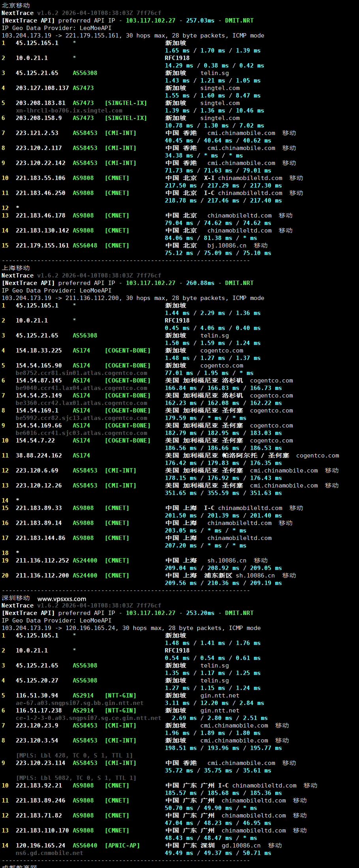Click hop IP '203.208.158.9'
Viewport: 359px width, 868px height.
[39, 118]
